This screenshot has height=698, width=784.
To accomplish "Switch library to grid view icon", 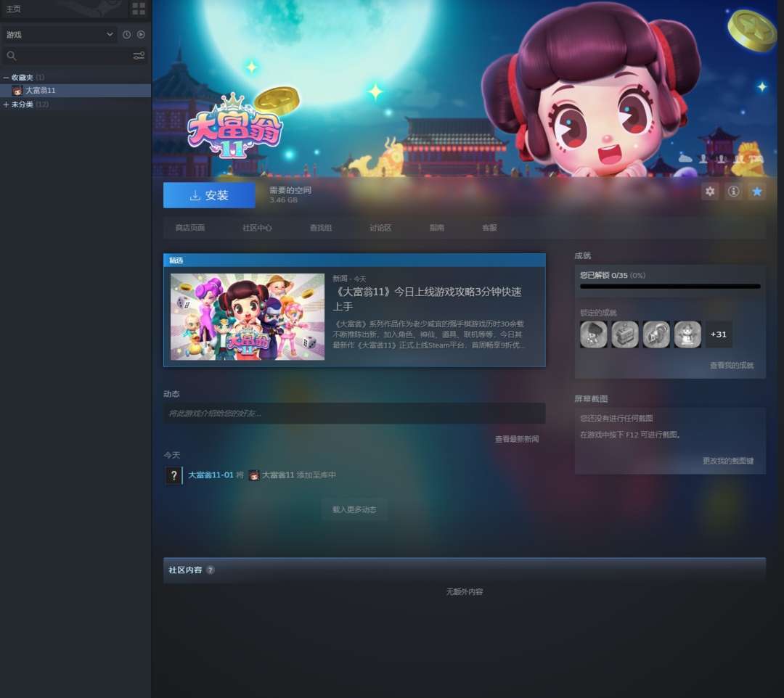I will pyautogui.click(x=139, y=9).
